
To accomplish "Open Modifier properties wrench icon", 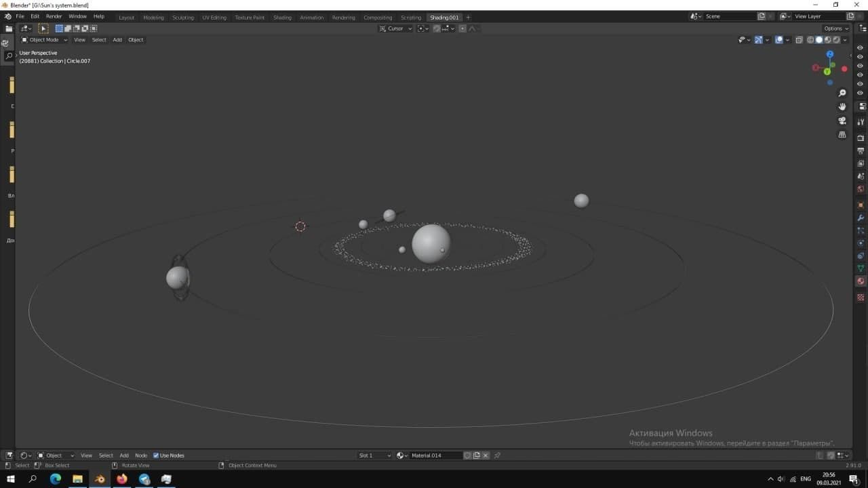I will tap(861, 218).
